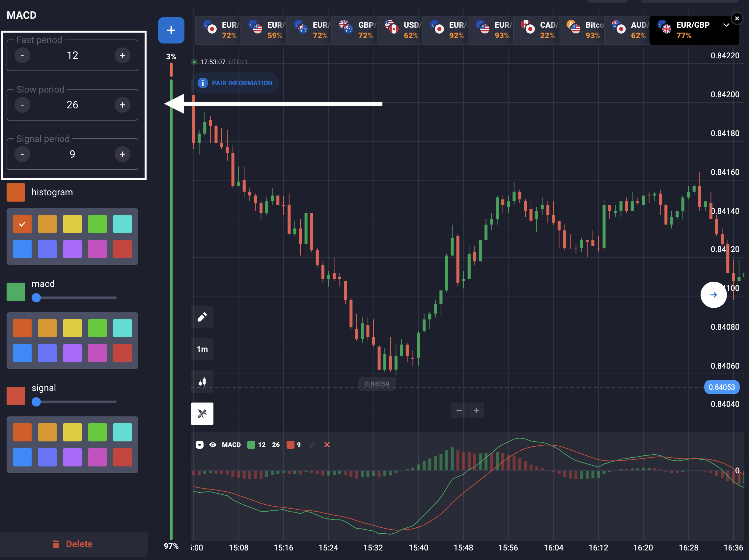The height and width of the screenshot is (560, 749).
Task: Select checked orange histogram color
Action: click(22, 224)
